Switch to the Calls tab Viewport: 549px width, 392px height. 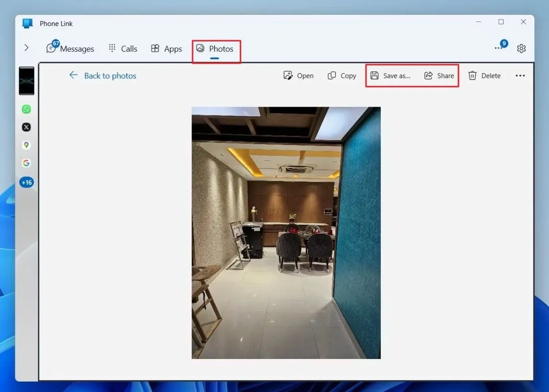click(x=123, y=49)
